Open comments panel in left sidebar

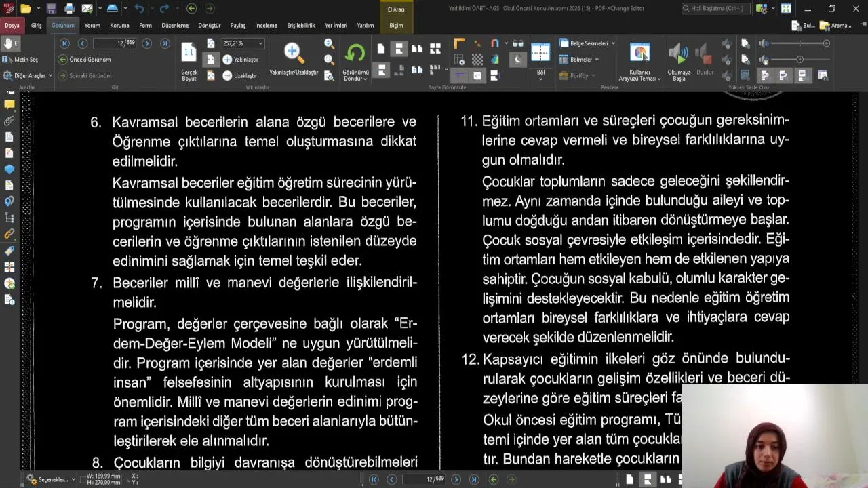[9, 104]
